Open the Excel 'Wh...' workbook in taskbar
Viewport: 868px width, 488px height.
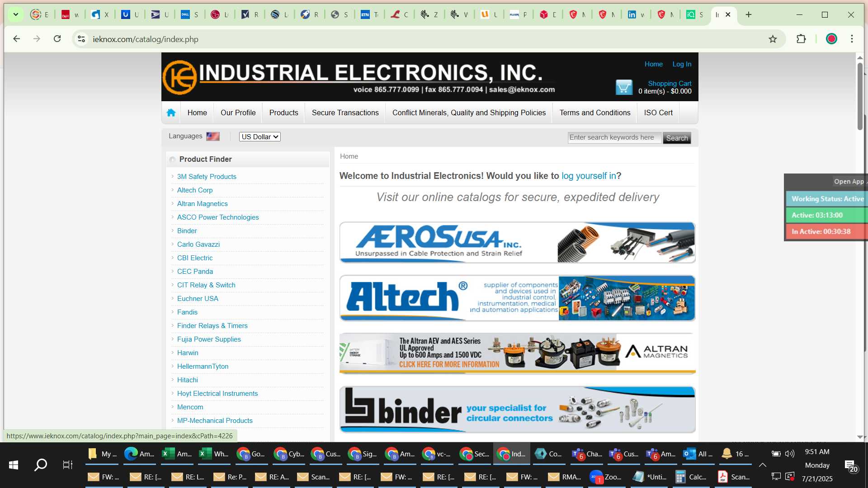coord(214,454)
